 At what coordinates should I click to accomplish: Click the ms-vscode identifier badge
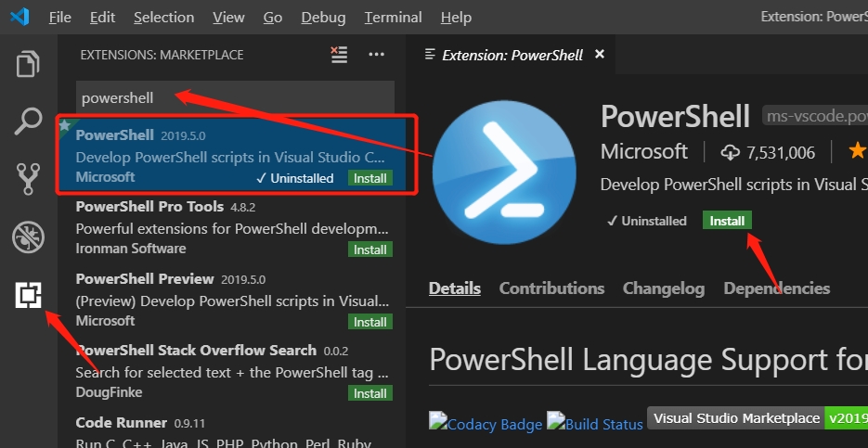(815, 117)
